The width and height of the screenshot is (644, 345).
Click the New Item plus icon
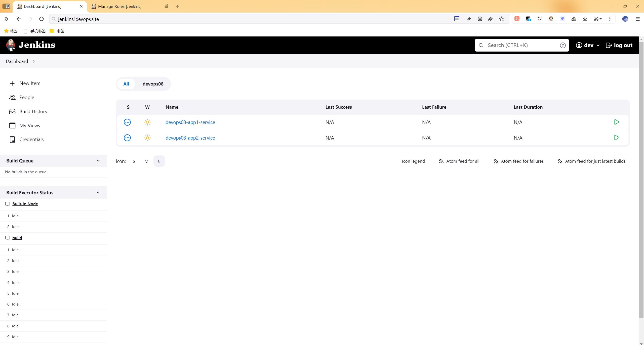pos(12,83)
